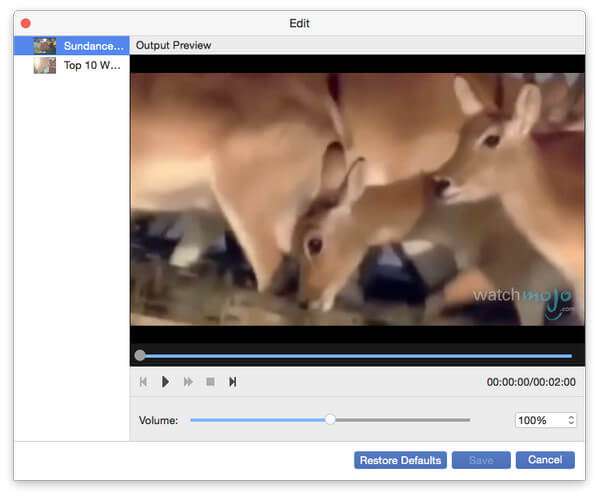This screenshot has height=497, width=599.
Task: Cancel the Edit dialog
Action: point(545,460)
